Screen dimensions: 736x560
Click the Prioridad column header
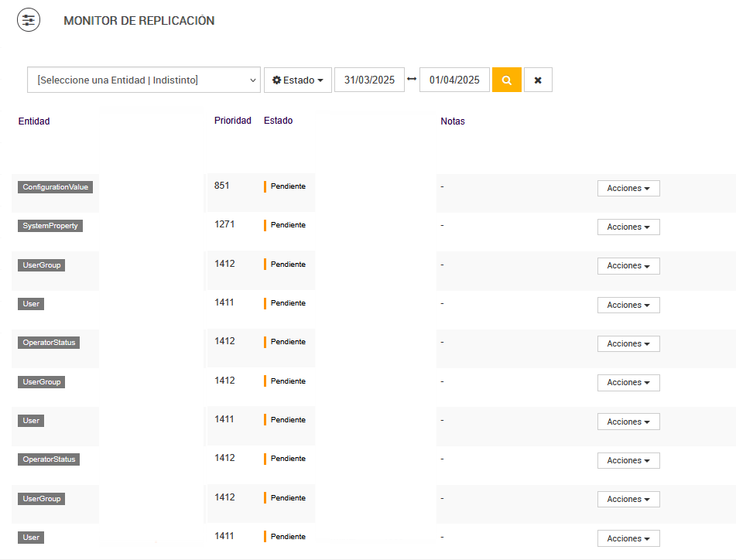click(233, 121)
